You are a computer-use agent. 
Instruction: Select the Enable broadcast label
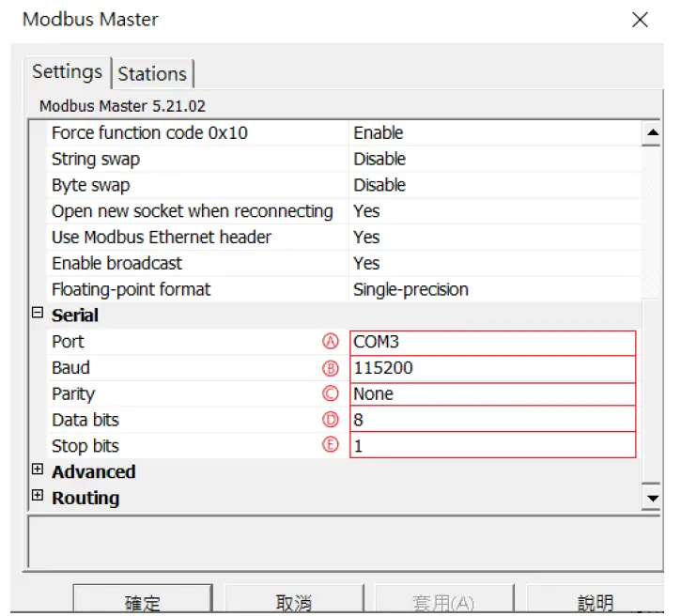click(116, 264)
